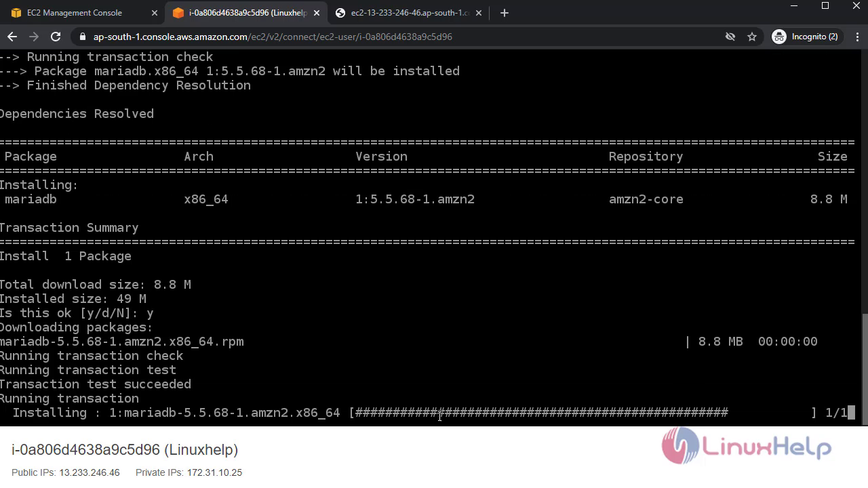Click the 'Arch' column header
This screenshot has height=488, width=868.
tap(199, 156)
